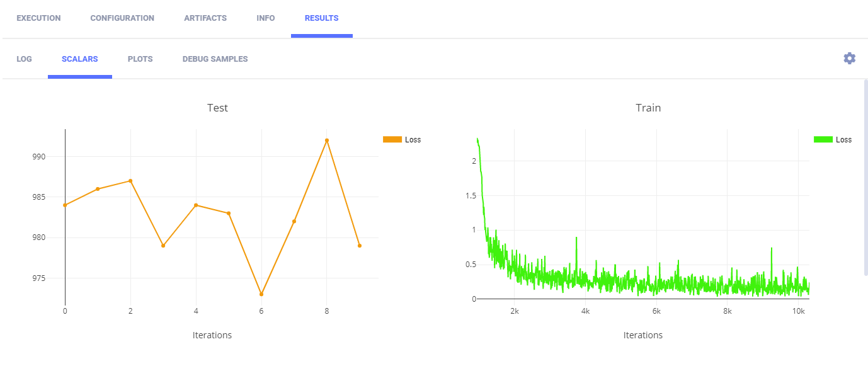The image size is (868, 366).
Task: Toggle Loss series in Train chart legend
Action: coord(833,140)
